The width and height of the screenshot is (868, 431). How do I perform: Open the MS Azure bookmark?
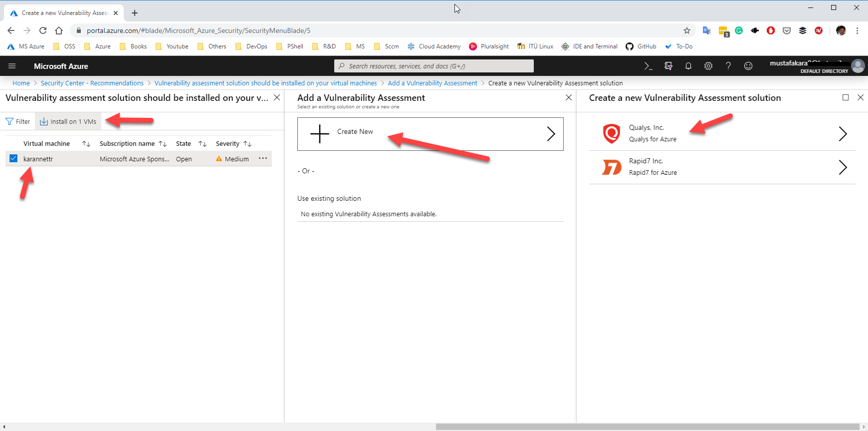[26, 46]
